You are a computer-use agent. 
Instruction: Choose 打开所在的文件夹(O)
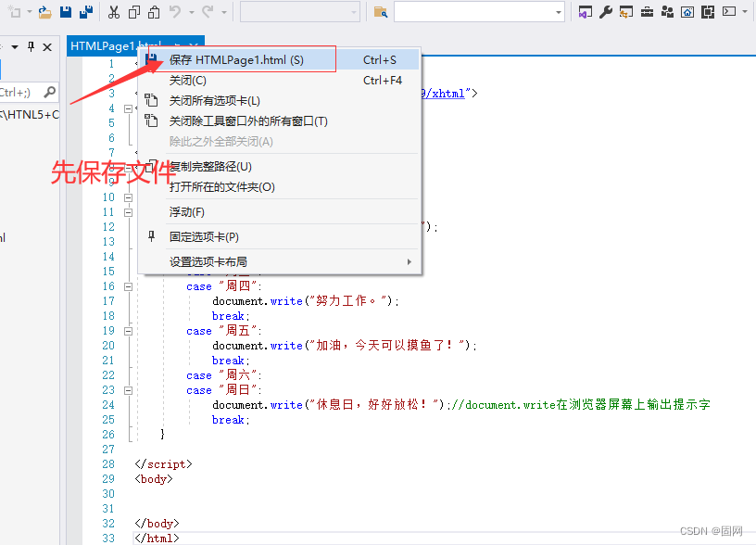[280, 186]
